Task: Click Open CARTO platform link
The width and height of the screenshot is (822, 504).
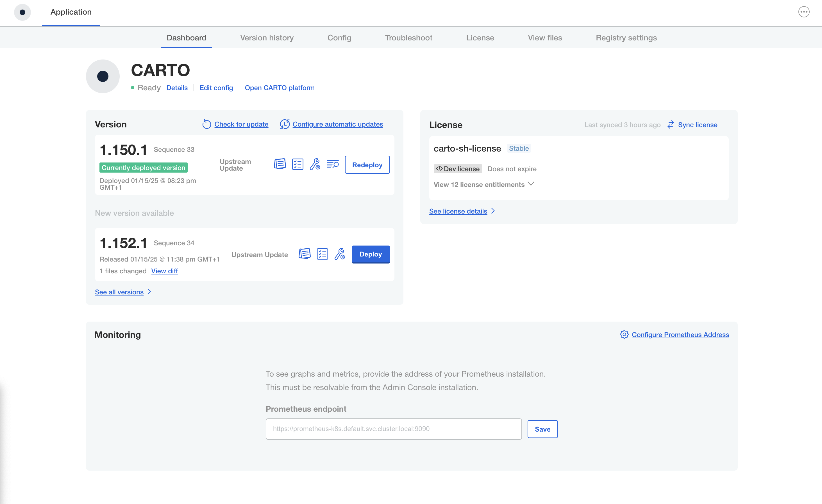Action: (x=280, y=88)
